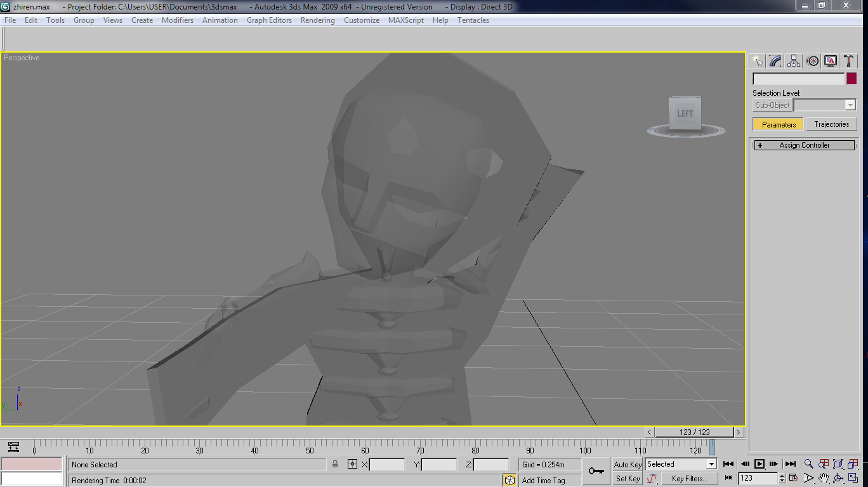
Task: Select the Orbit viewport tool
Action: click(x=838, y=479)
